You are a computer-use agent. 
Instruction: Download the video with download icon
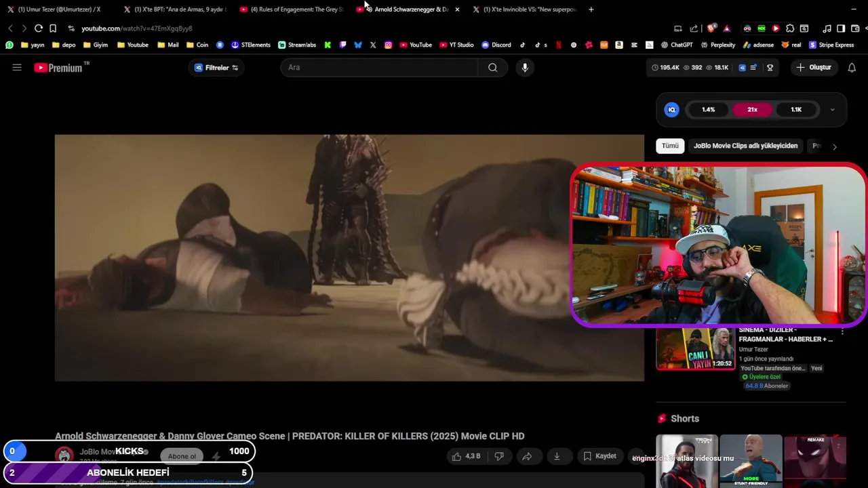(x=557, y=456)
